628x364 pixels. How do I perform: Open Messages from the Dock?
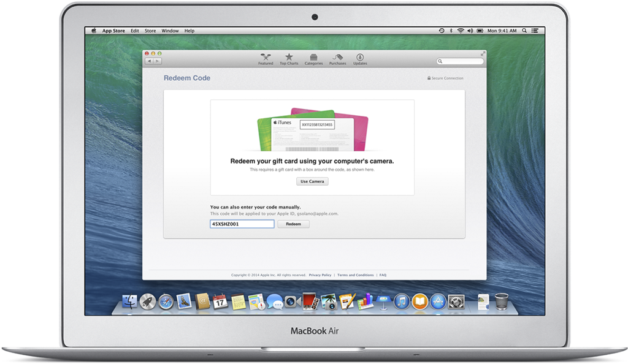274,301
